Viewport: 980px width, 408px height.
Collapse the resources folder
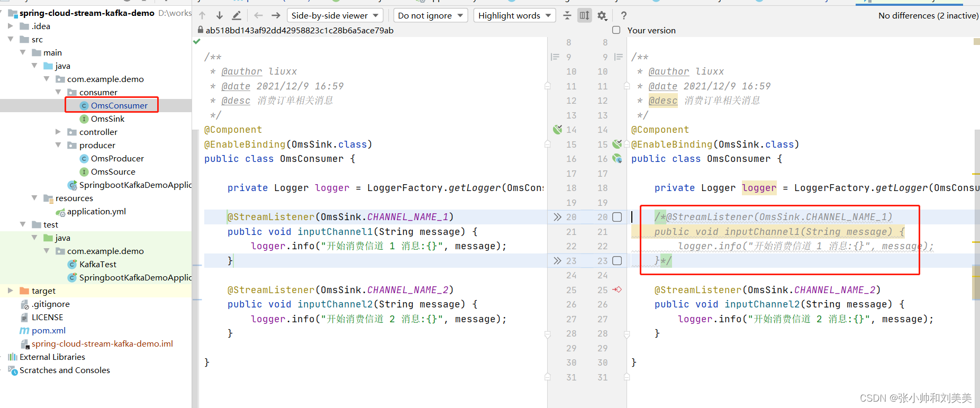34,198
